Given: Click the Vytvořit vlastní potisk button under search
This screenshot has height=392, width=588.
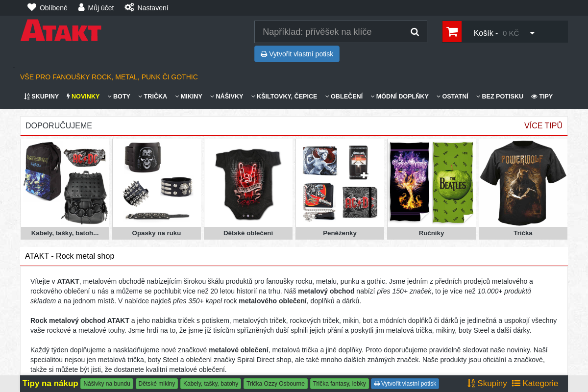Looking at the screenshot, I should point(296,54).
